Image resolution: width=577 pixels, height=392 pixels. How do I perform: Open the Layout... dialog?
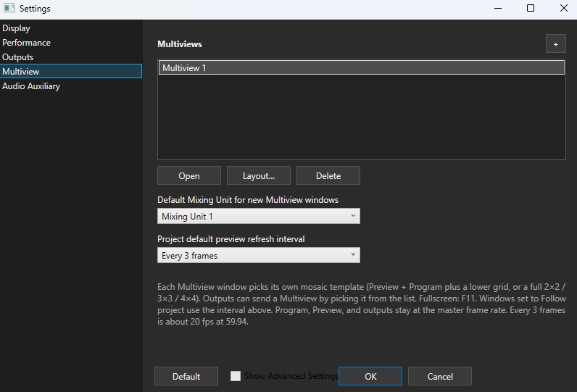point(259,175)
